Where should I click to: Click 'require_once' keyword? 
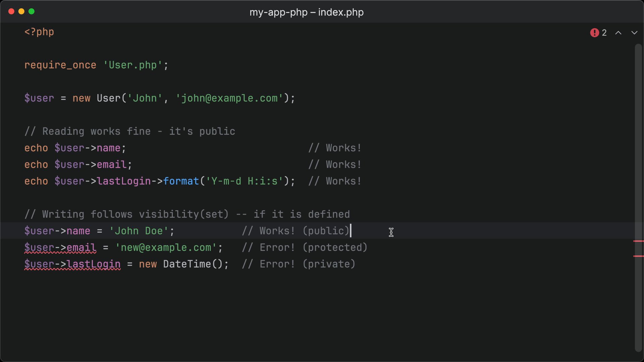(60, 65)
